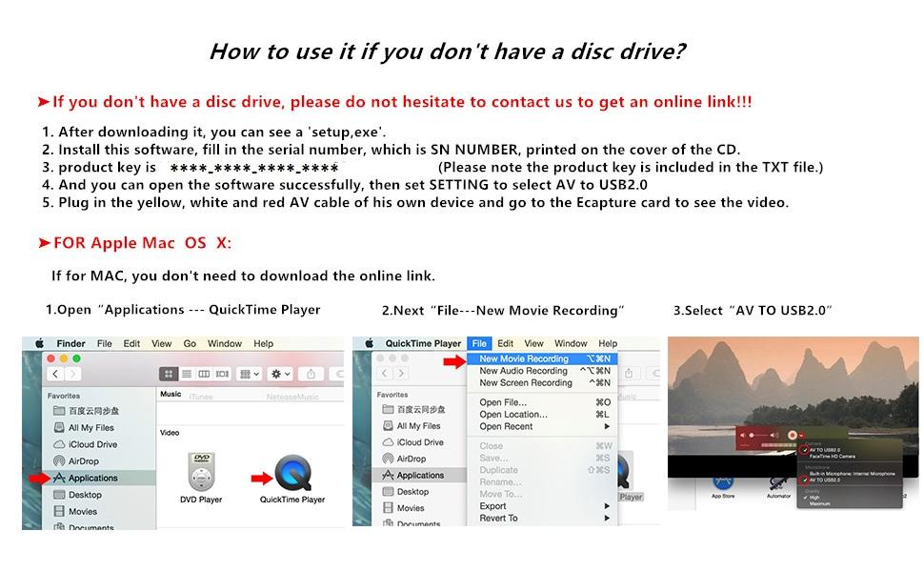Choose Open Location… from File menu
Screen dimensions: 924x572
(542, 415)
